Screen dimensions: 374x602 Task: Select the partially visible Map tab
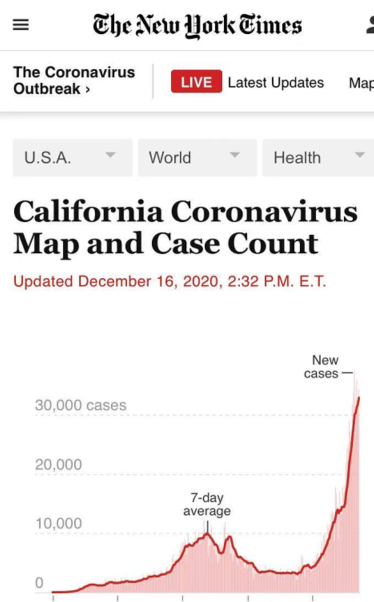pyautogui.click(x=361, y=83)
